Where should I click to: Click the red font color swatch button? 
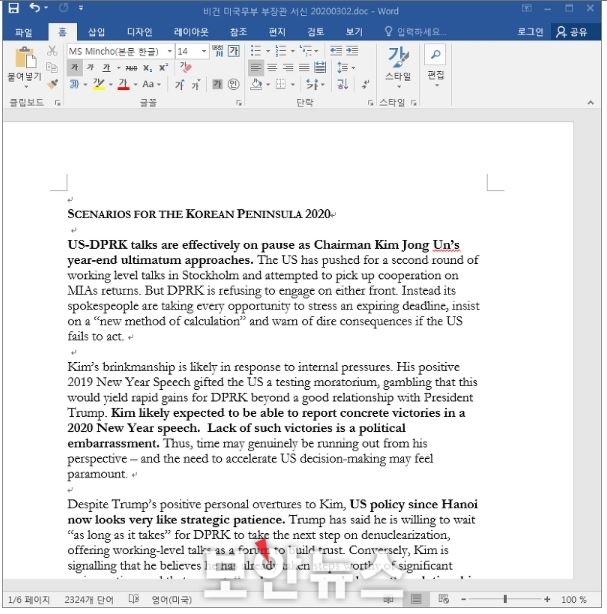click(123, 84)
